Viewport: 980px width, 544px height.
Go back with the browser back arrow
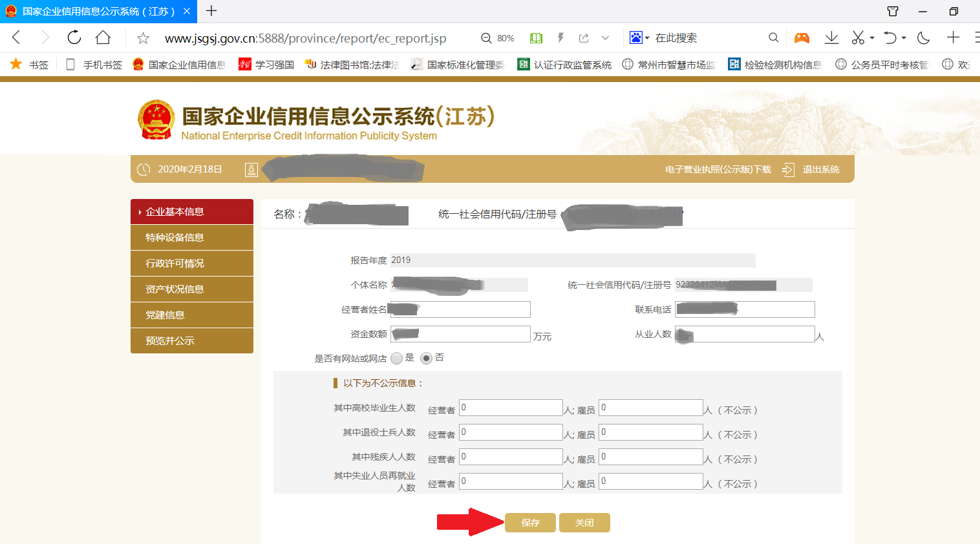[x=17, y=37]
